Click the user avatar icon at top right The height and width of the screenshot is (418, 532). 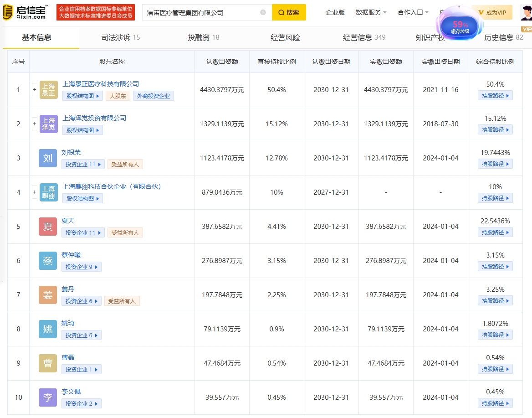pyautogui.click(x=526, y=13)
